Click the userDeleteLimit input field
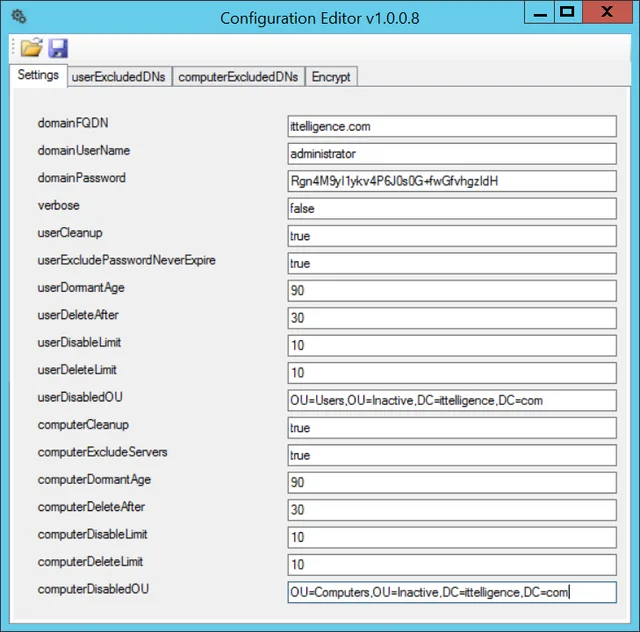The height and width of the screenshot is (632, 640). [x=452, y=373]
